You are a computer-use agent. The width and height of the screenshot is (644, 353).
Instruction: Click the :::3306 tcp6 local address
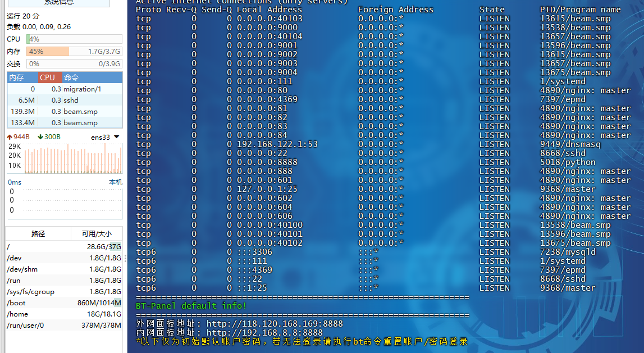point(255,252)
